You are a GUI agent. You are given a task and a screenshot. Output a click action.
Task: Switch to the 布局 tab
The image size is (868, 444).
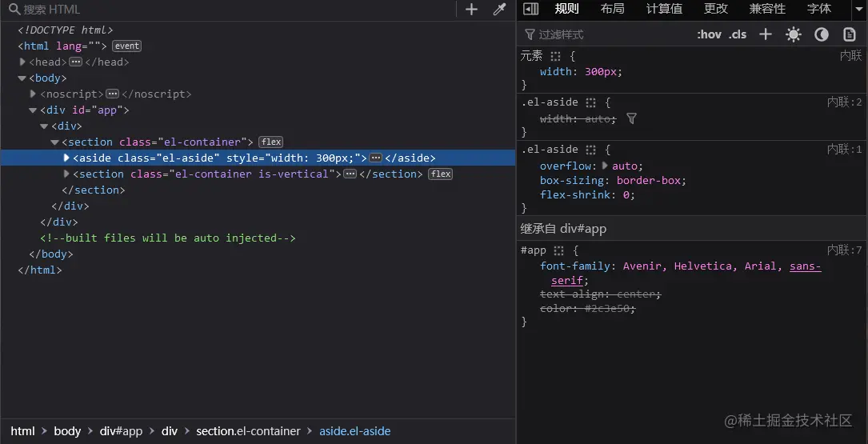click(x=612, y=8)
